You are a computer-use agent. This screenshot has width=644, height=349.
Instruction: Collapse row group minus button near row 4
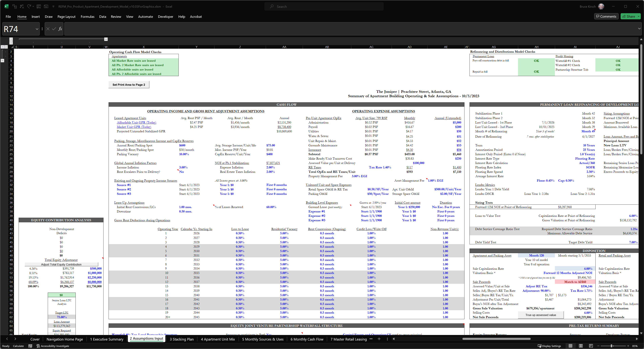click(2, 60)
